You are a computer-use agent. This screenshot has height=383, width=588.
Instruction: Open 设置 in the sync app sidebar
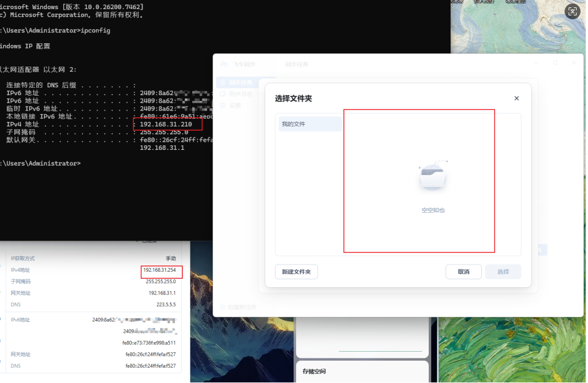click(234, 105)
